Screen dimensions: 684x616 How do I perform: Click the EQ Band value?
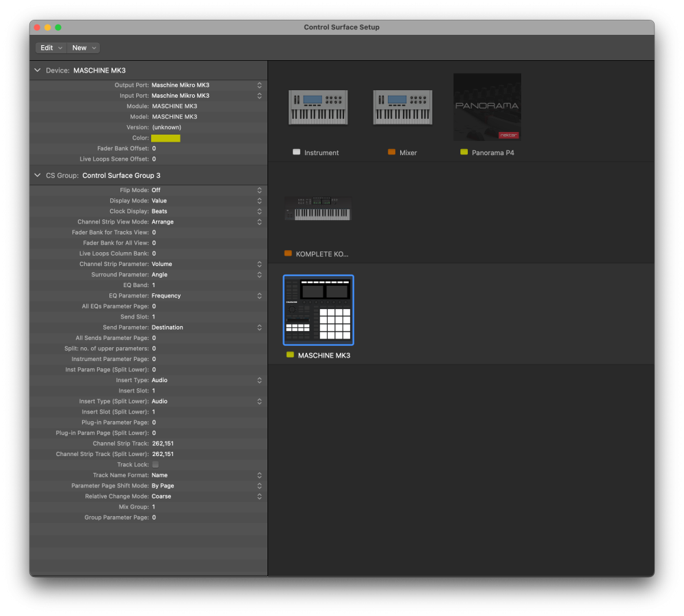(x=153, y=285)
